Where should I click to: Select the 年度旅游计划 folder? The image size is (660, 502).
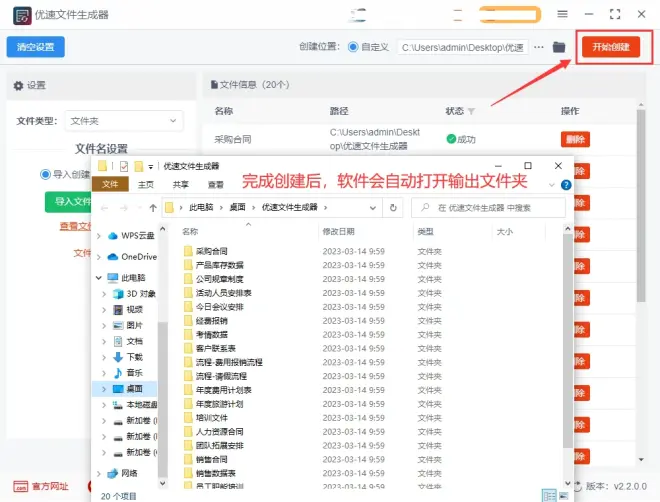pyautogui.click(x=214, y=404)
